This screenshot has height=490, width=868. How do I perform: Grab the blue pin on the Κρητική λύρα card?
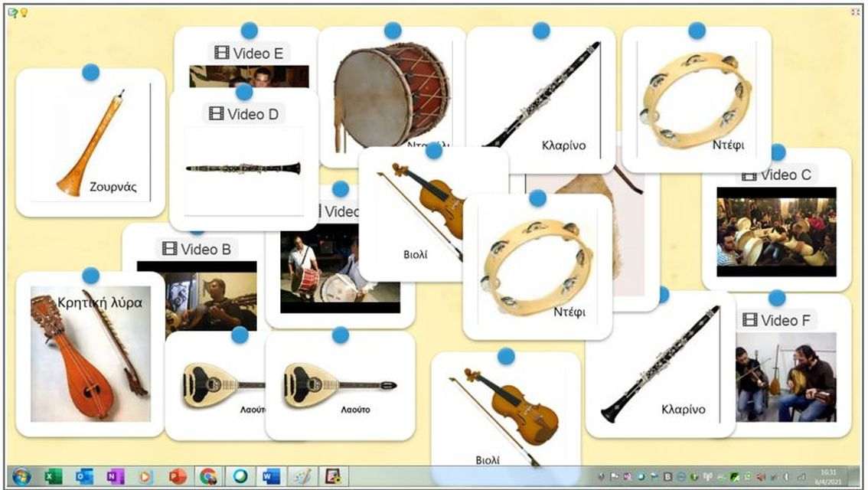click(x=91, y=275)
